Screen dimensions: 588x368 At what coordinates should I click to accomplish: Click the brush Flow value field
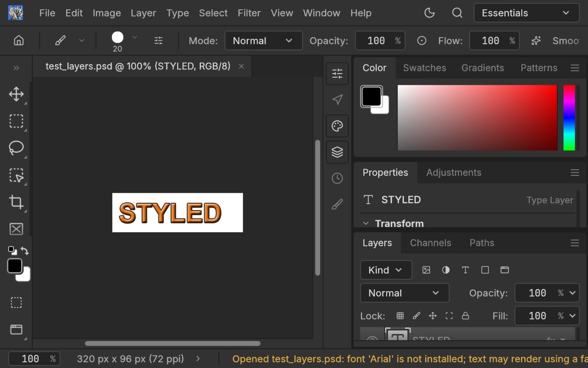[x=494, y=40]
